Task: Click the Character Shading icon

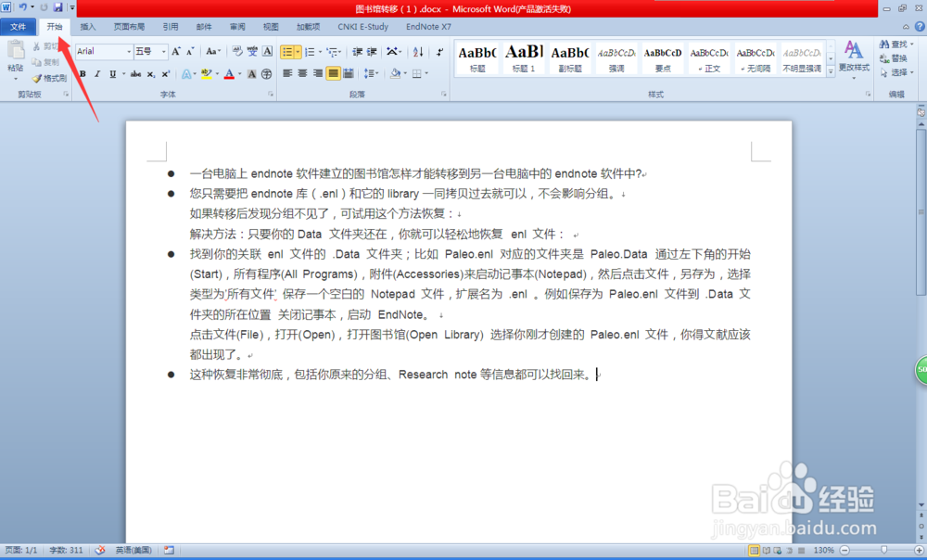Action: click(x=252, y=74)
